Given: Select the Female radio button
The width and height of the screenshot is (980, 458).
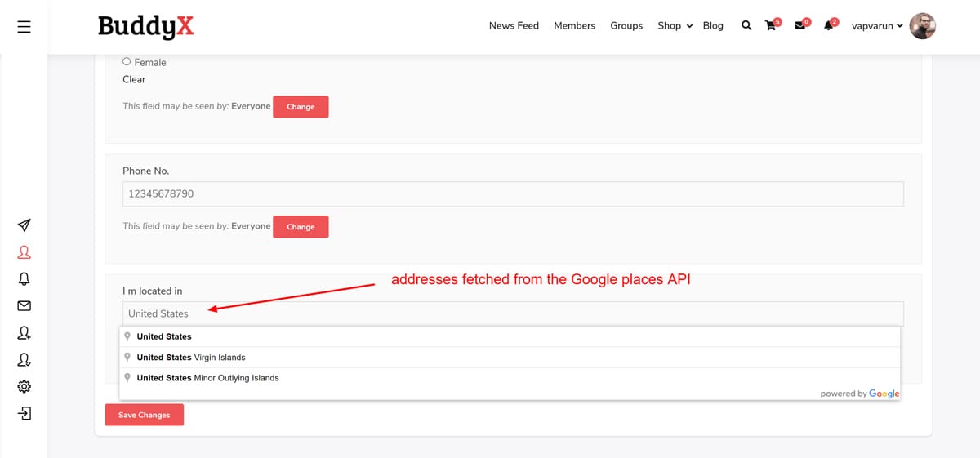Looking at the screenshot, I should (127, 61).
